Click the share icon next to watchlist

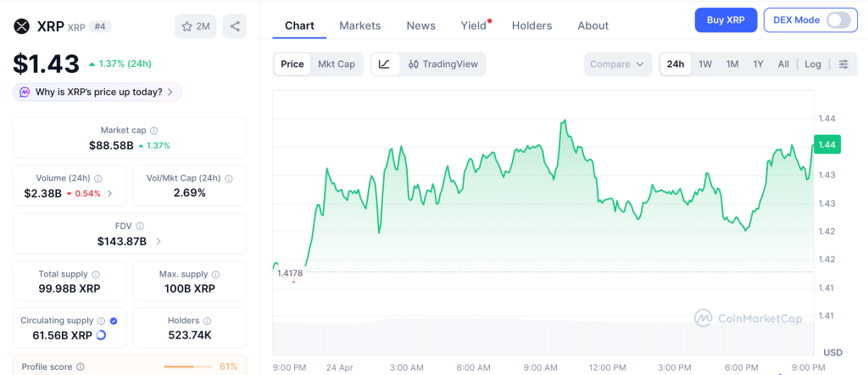pos(235,26)
